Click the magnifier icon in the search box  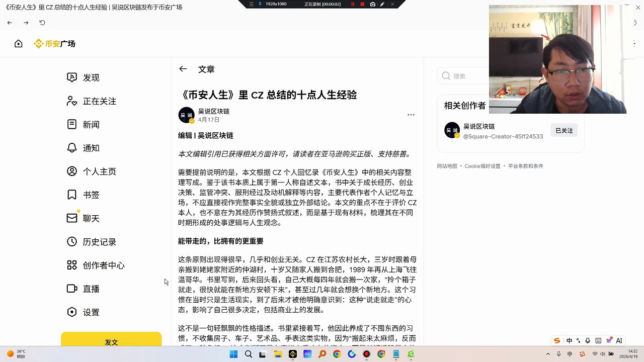click(446, 76)
